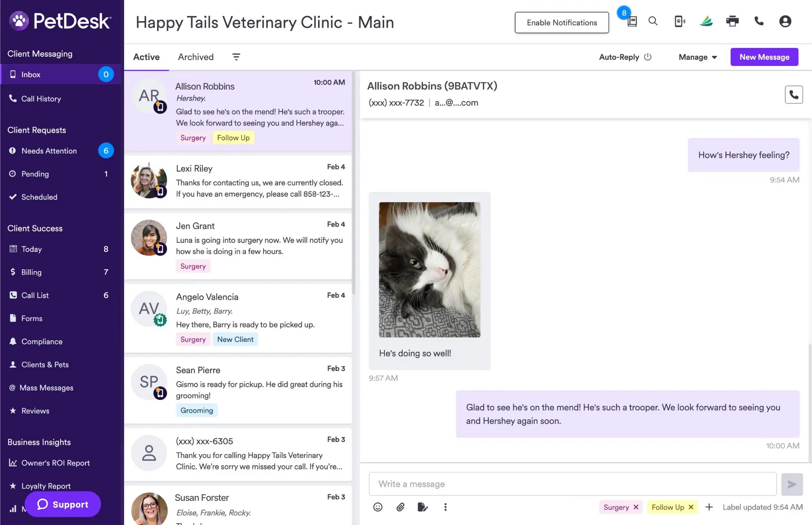Toggle the Auto-Reply power switch
812x525 pixels.
[648, 57]
